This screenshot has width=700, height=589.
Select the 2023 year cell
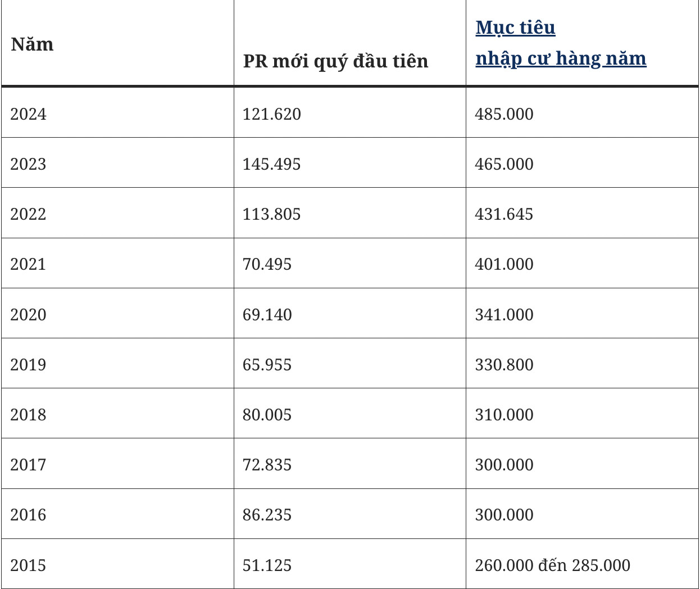click(x=117, y=162)
